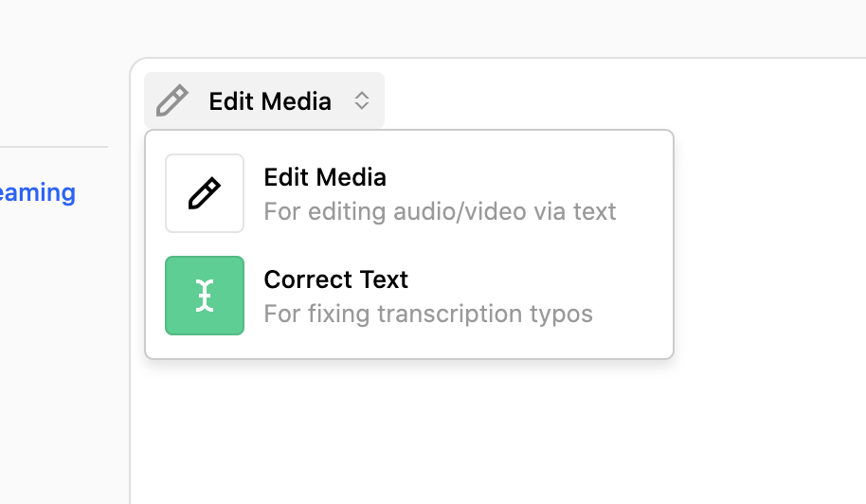This screenshot has width=866, height=504.
Task: Select the Correct Text menu option
Action: tap(408, 296)
